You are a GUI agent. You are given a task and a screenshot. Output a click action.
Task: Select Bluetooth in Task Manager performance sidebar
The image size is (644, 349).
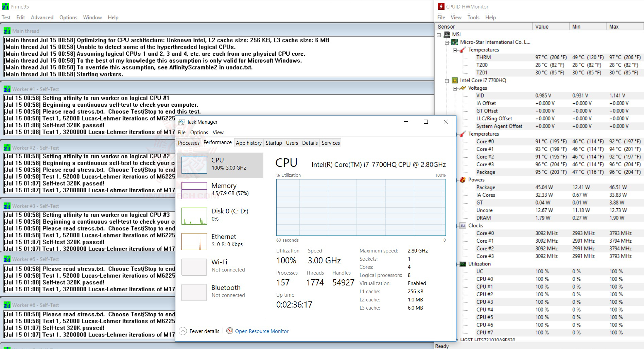click(x=220, y=292)
